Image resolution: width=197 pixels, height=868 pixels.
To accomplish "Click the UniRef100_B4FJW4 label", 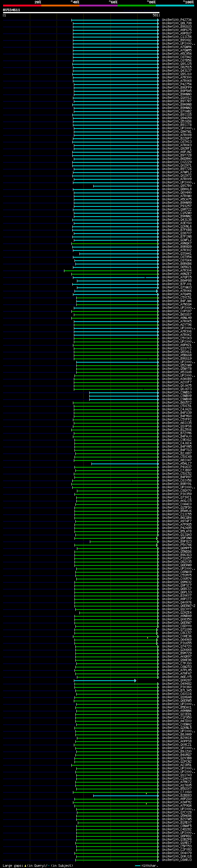I will [176, 301].
